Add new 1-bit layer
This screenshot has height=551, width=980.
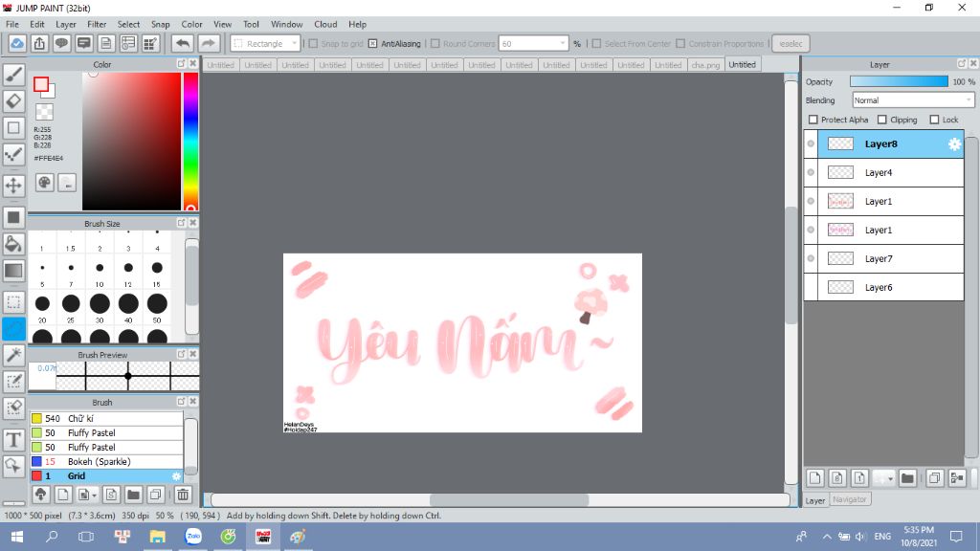point(859,478)
